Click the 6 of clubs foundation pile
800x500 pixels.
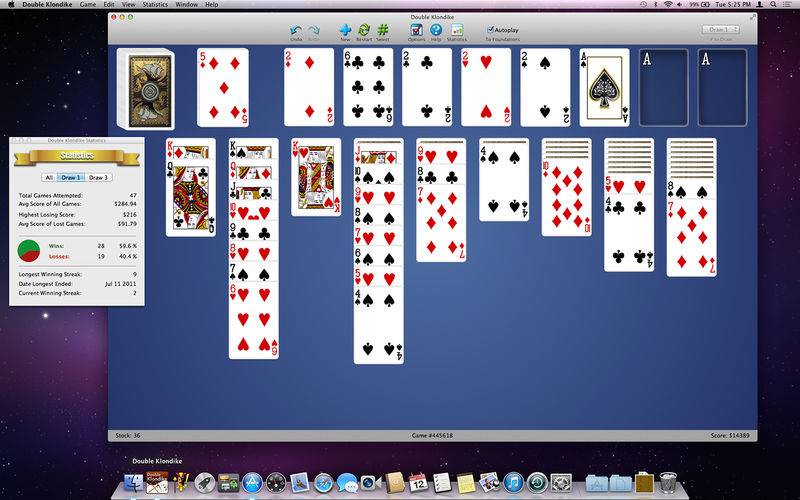coord(368,87)
